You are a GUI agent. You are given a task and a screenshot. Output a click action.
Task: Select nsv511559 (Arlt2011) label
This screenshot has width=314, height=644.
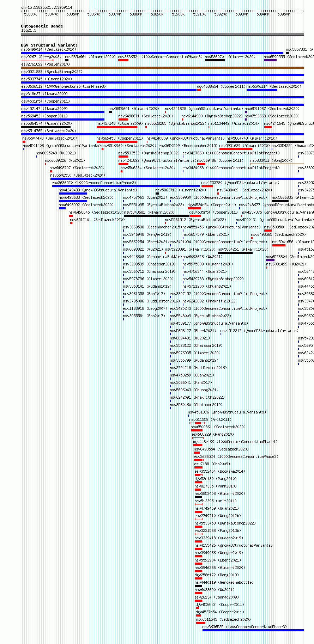click(x=211, y=419)
